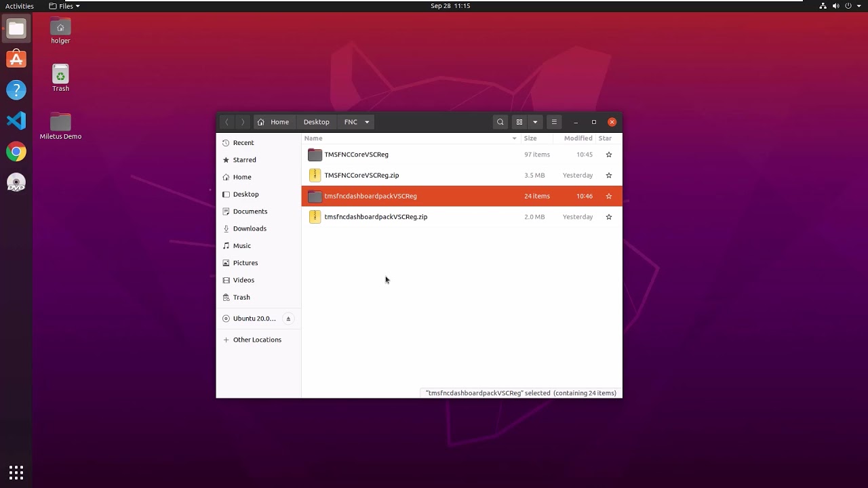The width and height of the screenshot is (868, 488).
Task: Open Trash in the sidebar
Action: click(x=258, y=298)
